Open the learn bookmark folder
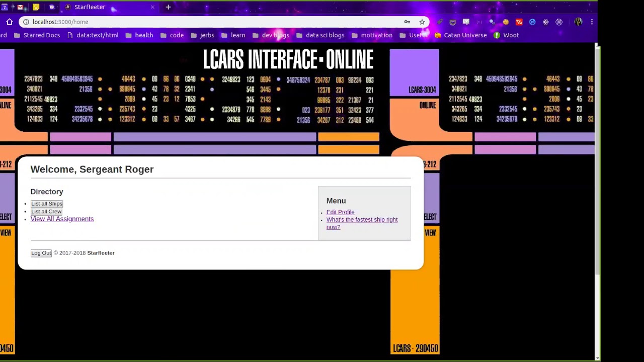 [233, 35]
